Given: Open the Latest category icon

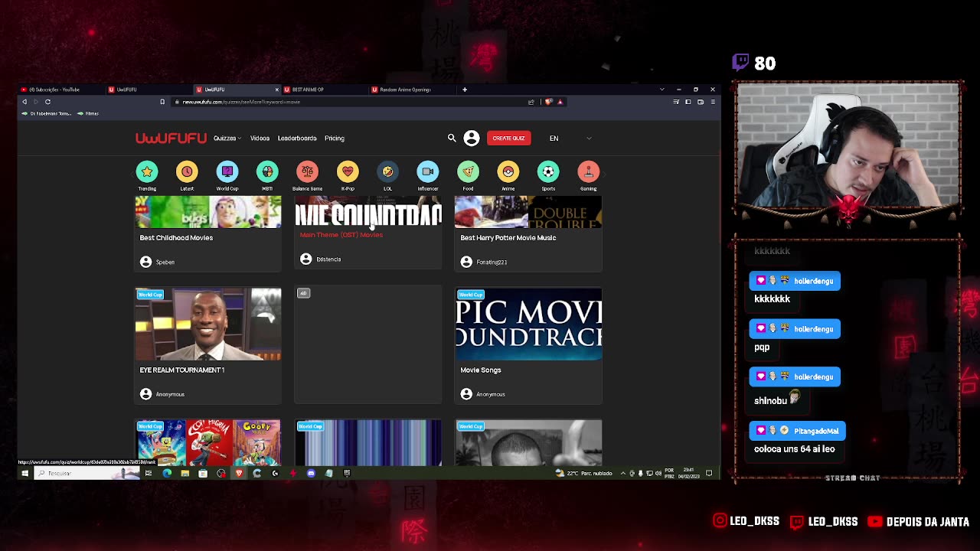Looking at the screenshot, I should [187, 171].
